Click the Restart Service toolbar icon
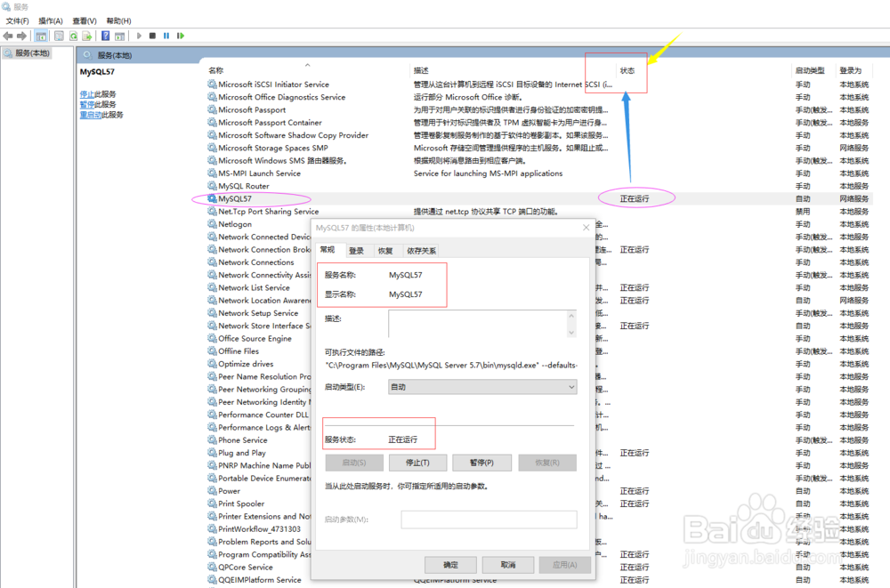 (181, 36)
